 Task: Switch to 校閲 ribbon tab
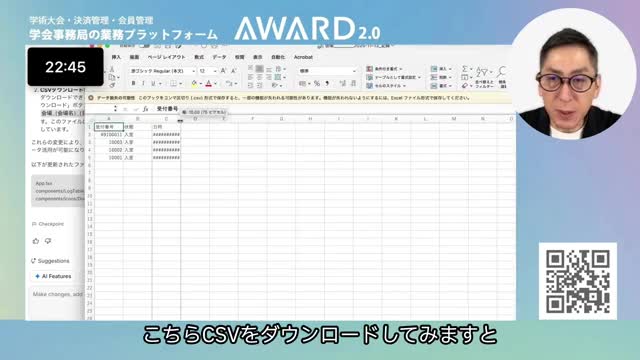point(240,57)
